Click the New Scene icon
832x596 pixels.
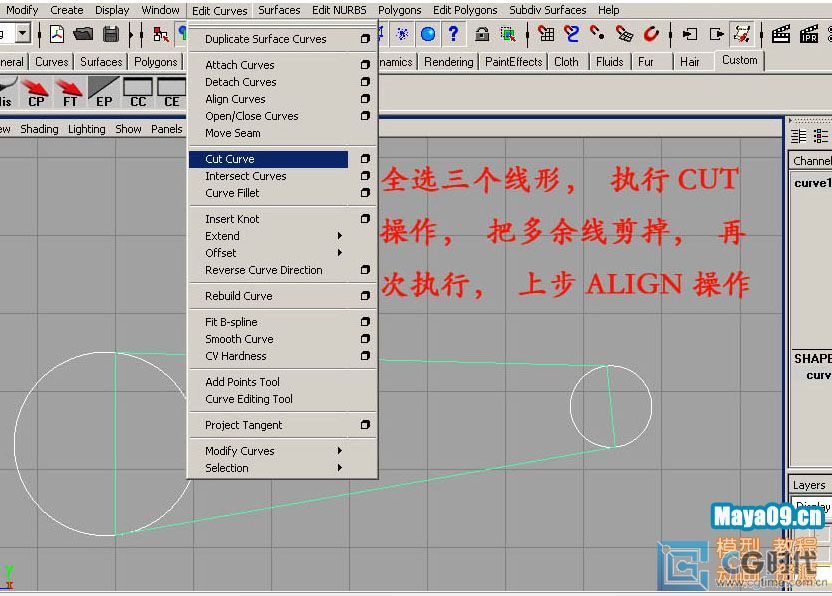pyautogui.click(x=57, y=34)
